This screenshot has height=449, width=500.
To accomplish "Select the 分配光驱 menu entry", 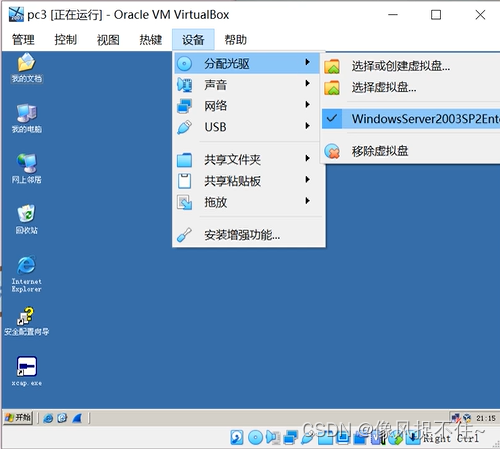I will pyautogui.click(x=247, y=63).
